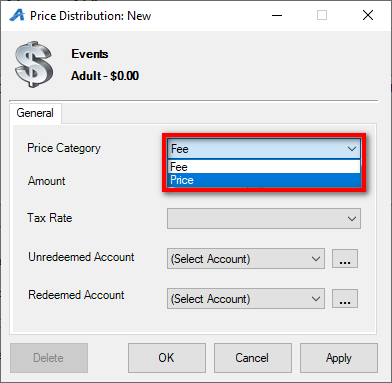Click the Redeemed Account label
This screenshot has height=383, width=392.
(76, 295)
